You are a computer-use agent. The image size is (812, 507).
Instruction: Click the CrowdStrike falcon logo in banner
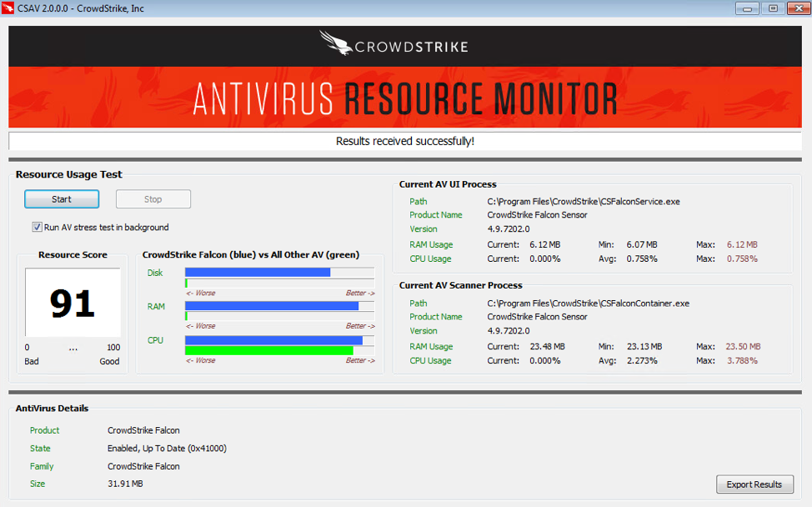tap(337, 43)
